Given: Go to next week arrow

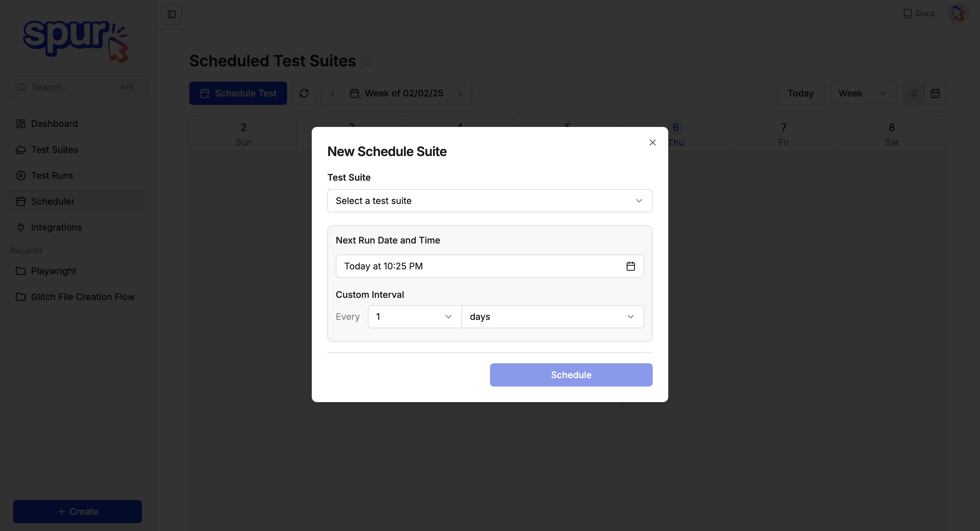Looking at the screenshot, I should tap(460, 93).
